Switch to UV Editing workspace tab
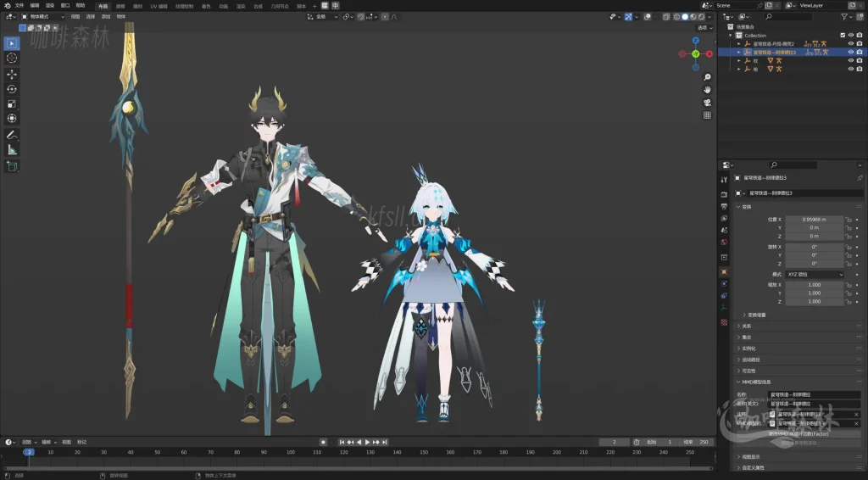The height and width of the screenshot is (480, 868). coord(159,6)
